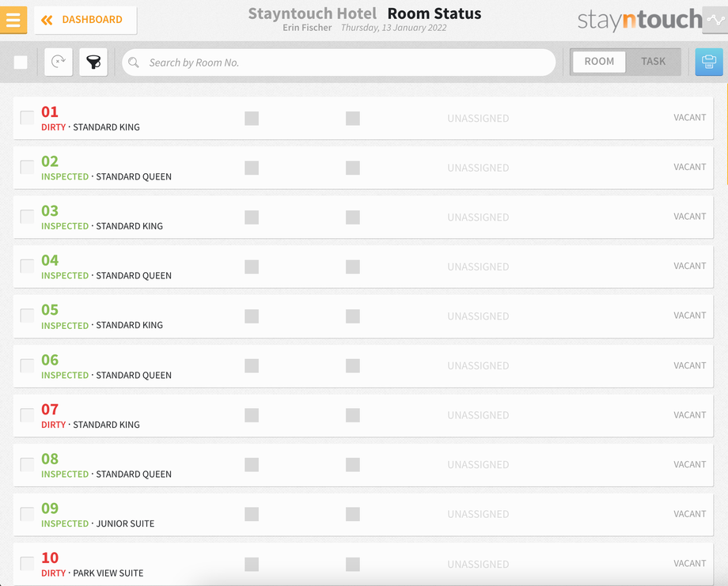Click INSPECTED status of room 02
The width and height of the screenshot is (728, 586).
pos(65,177)
